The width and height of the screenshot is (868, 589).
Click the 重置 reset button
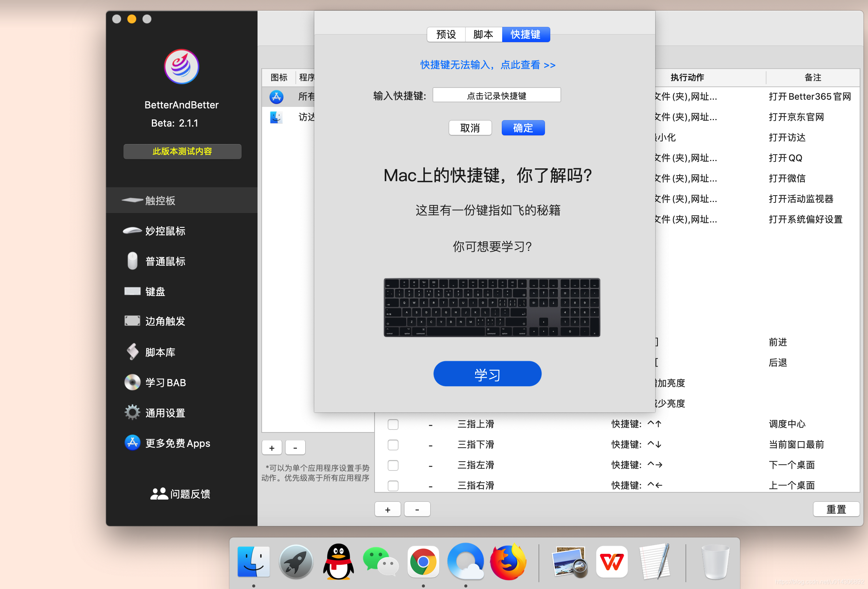click(x=836, y=509)
